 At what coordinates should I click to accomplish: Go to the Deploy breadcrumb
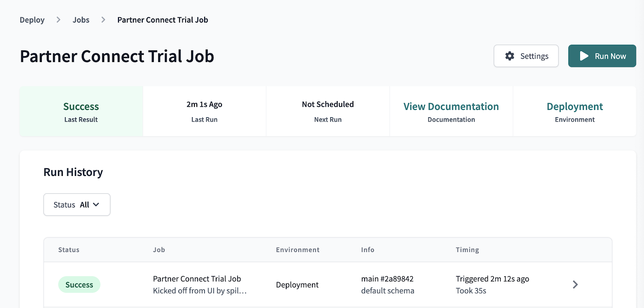32,20
